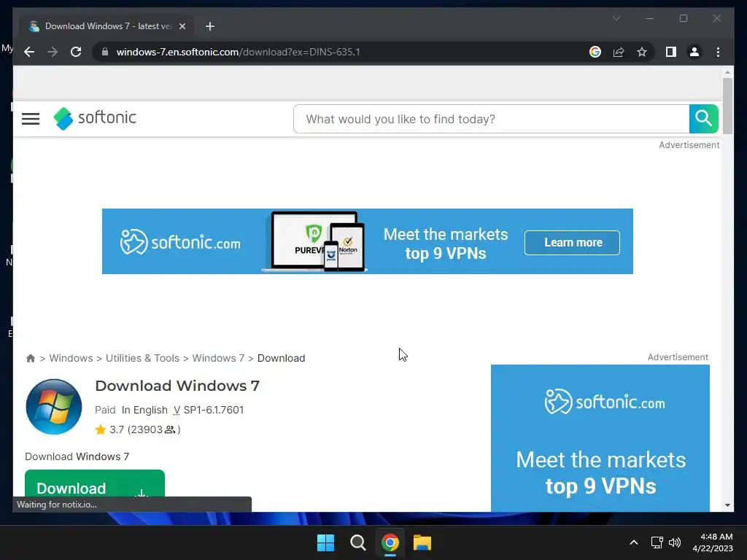Viewport: 747px width, 560px height.
Task: Open the Windows breadcrumb link
Action: pyautogui.click(x=71, y=358)
